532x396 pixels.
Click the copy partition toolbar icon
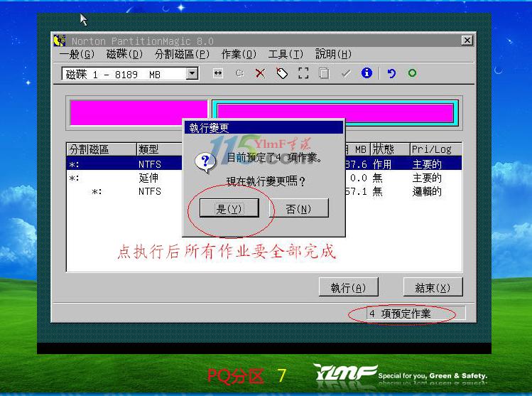click(x=324, y=73)
